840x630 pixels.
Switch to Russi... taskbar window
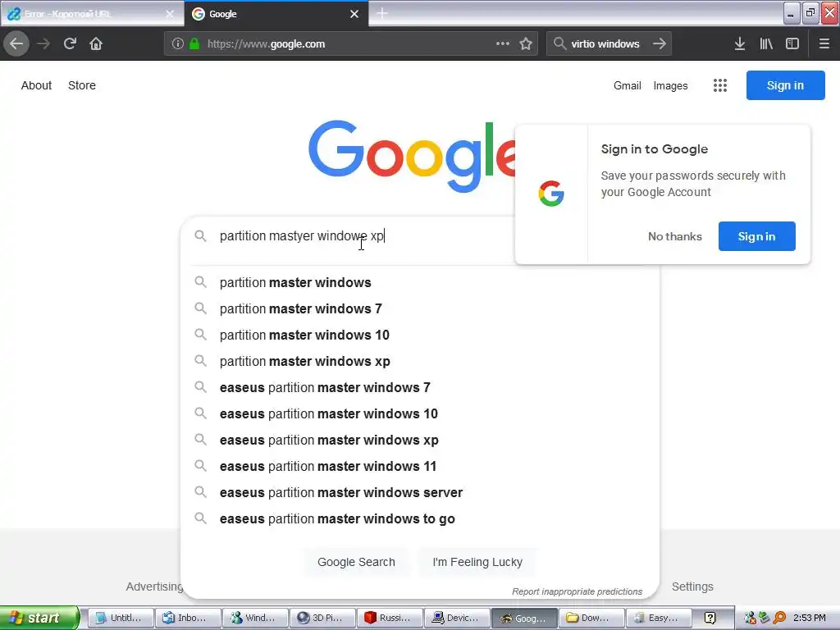pyautogui.click(x=390, y=618)
